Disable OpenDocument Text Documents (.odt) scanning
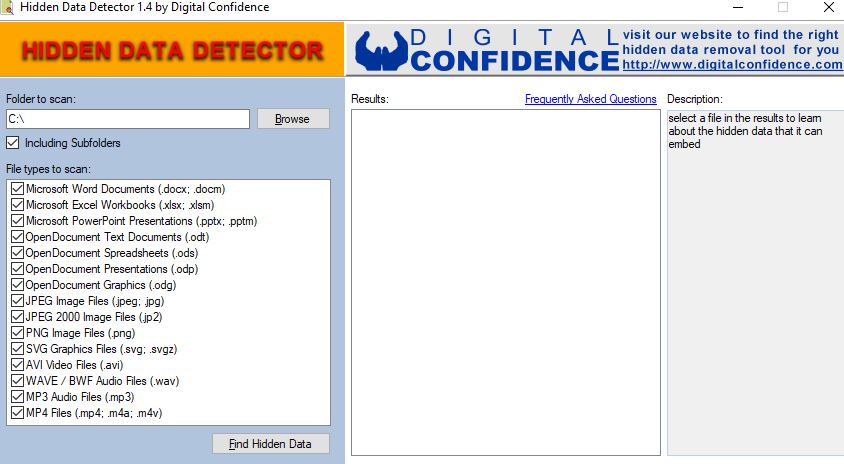 point(17,237)
